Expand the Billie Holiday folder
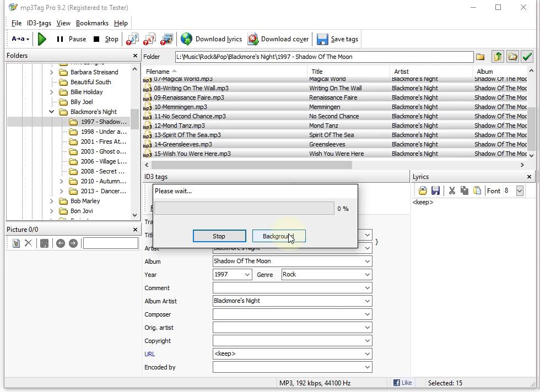 [x=51, y=92]
